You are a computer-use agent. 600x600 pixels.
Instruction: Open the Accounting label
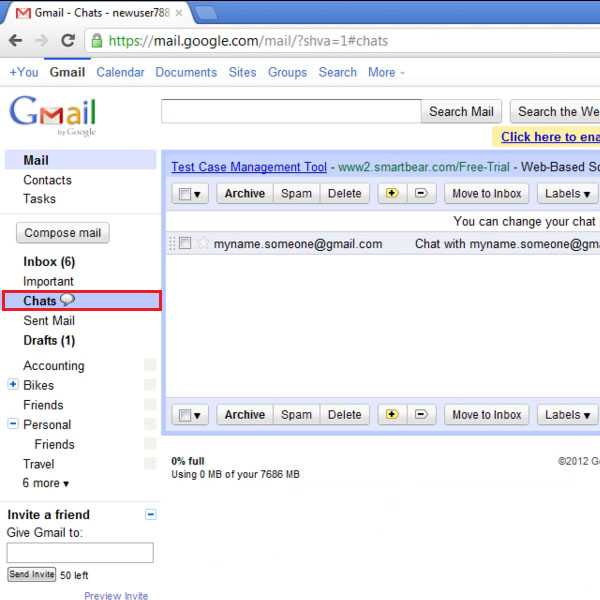pos(54,365)
